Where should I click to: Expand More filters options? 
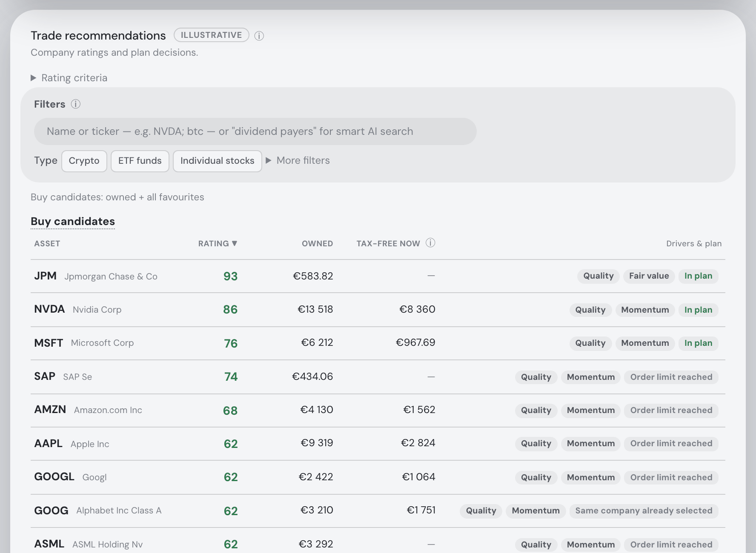point(298,160)
